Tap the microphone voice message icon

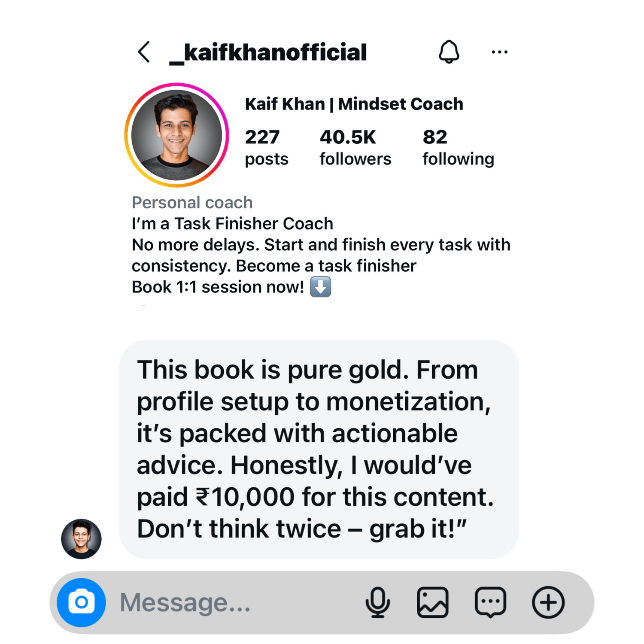[378, 602]
